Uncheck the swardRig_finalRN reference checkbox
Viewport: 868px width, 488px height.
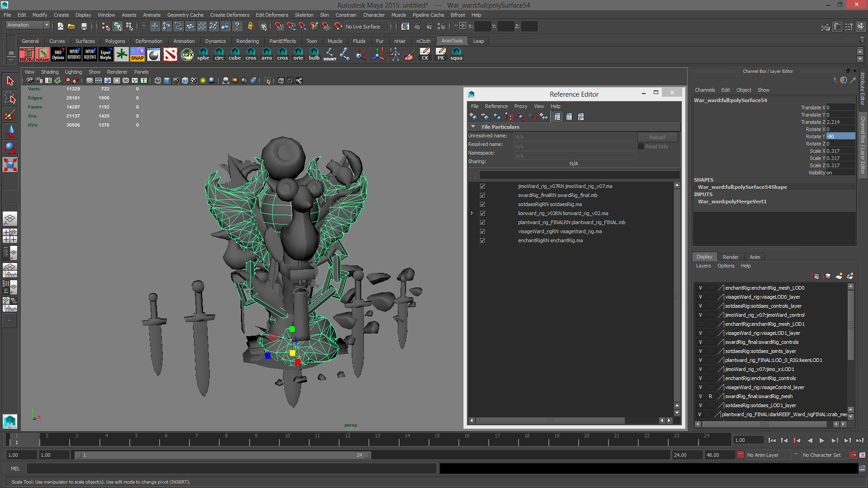pyautogui.click(x=482, y=196)
